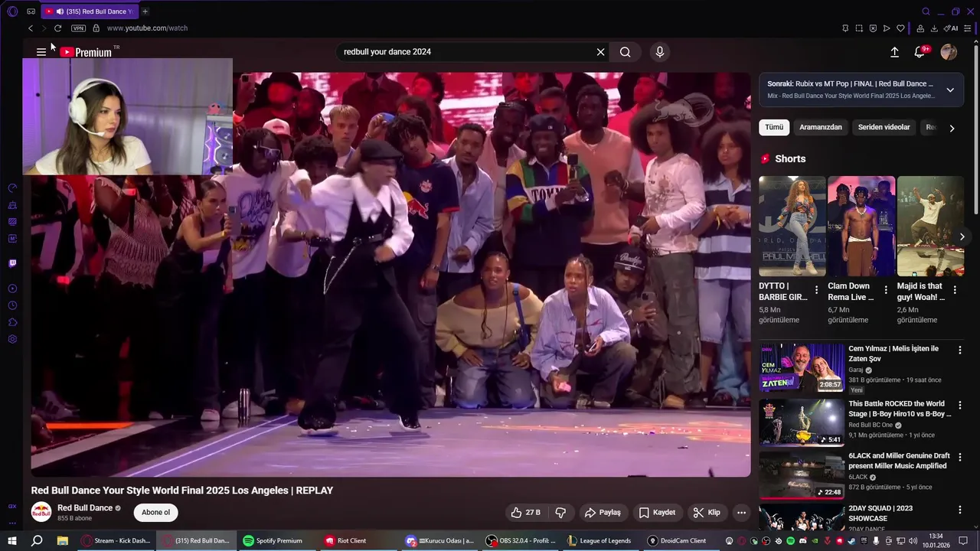Subscribe with the 'Abone ol' button

[x=155, y=513]
